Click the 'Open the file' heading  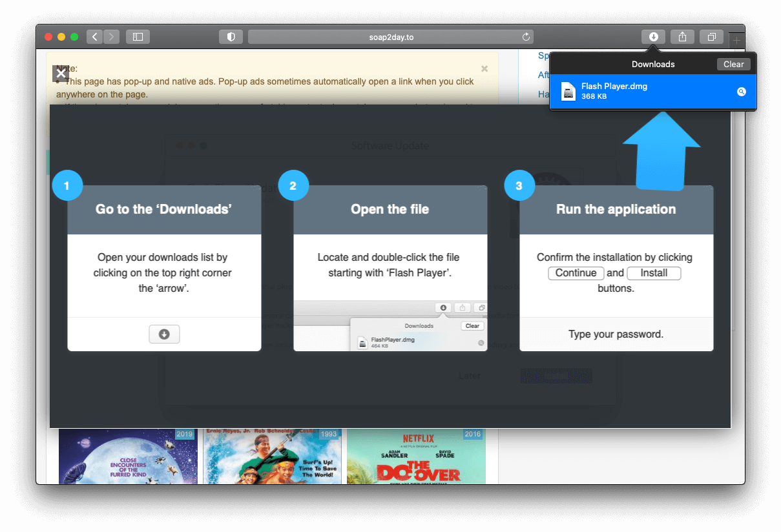[x=390, y=209]
